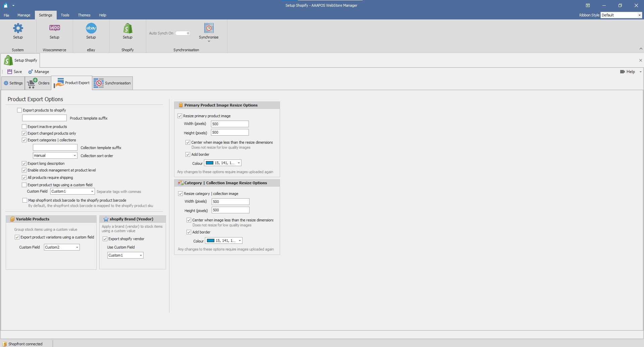Tick Export inactive products checkbox

tap(24, 127)
